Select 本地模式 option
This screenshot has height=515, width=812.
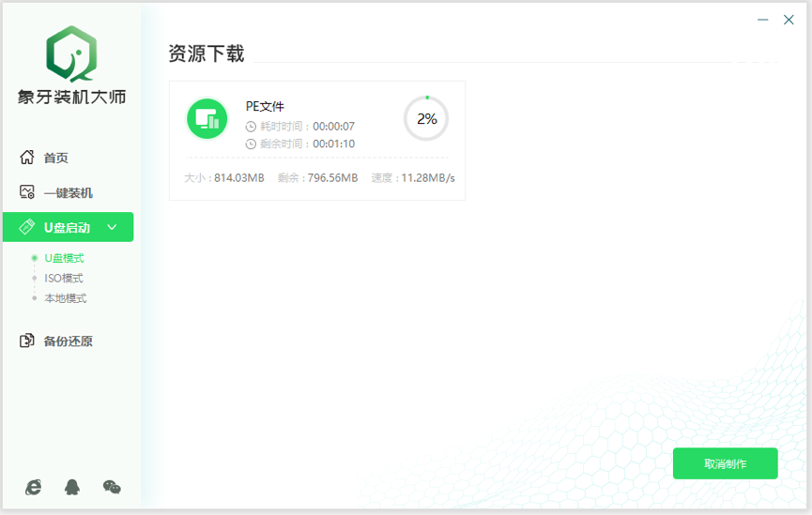65,298
